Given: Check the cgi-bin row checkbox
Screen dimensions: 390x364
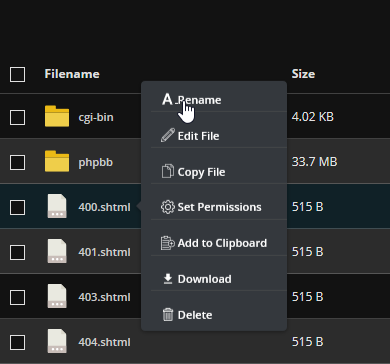Looking at the screenshot, I should [x=17, y=117].
